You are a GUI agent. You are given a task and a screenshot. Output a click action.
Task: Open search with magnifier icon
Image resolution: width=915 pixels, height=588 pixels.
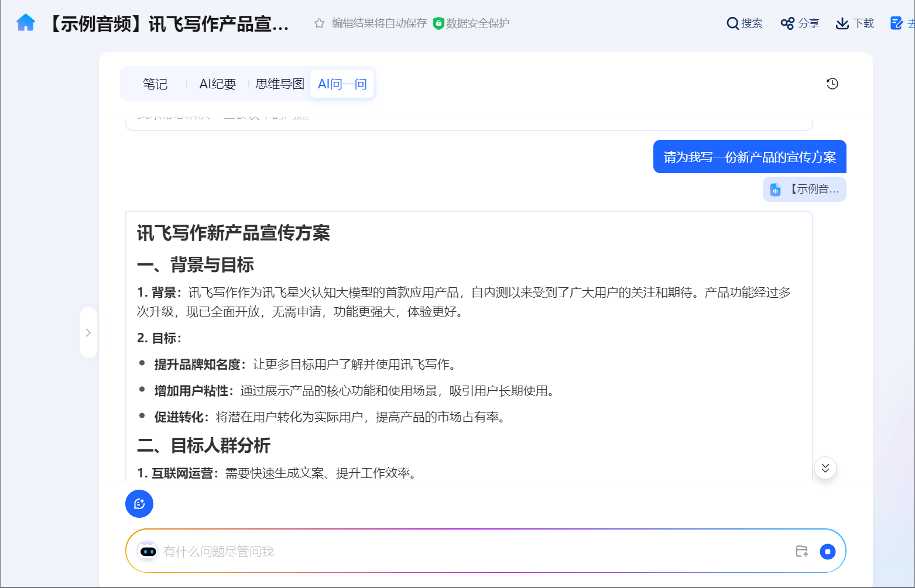click(x=744, y=23)
